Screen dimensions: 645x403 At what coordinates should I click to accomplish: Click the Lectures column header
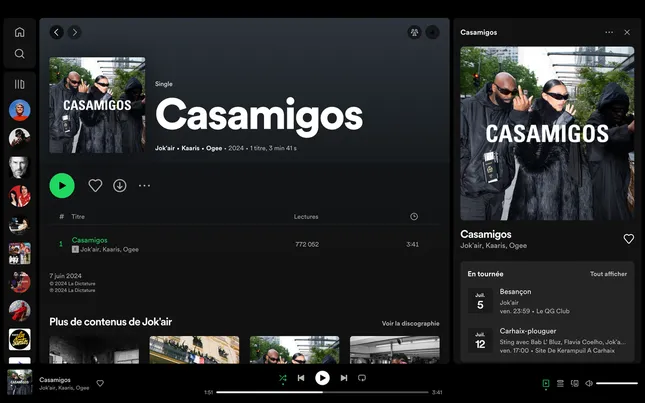coord(306,216)
